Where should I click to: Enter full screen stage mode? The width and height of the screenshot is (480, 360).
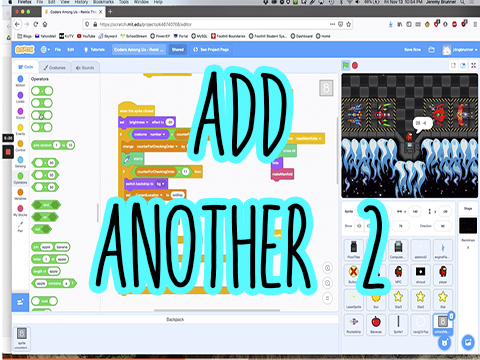coord(473,66)
